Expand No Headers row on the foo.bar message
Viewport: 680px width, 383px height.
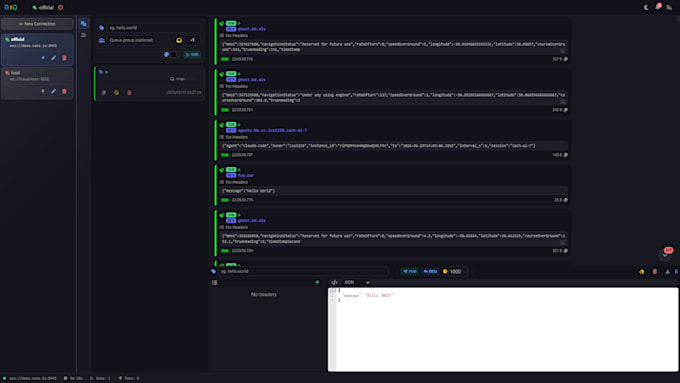[234, 182]
